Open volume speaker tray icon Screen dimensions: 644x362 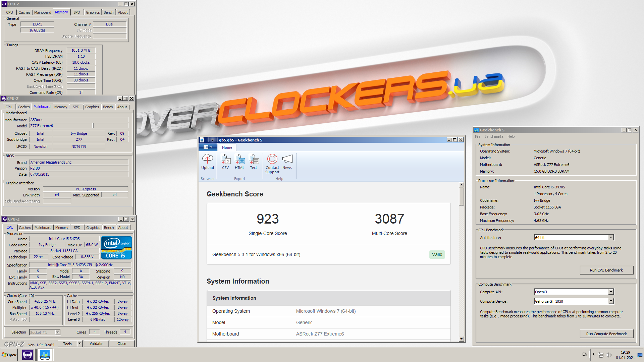(609, 355)
